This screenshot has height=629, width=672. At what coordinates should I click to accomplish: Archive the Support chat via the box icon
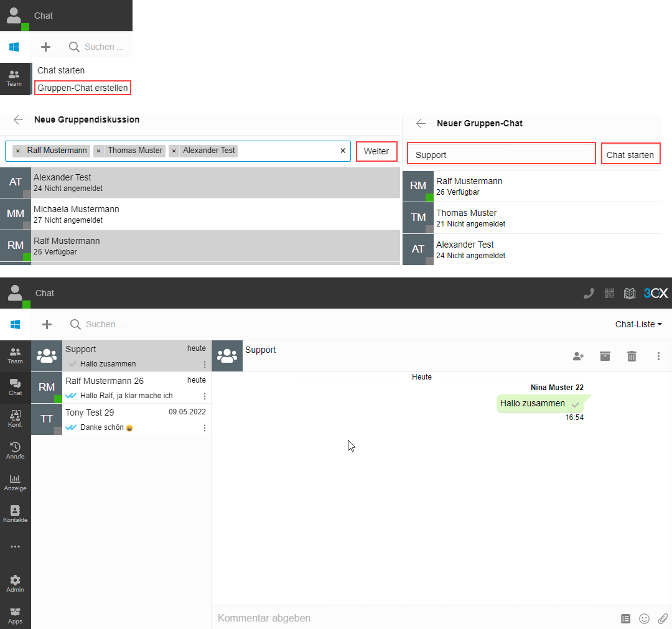pos(605,356)
